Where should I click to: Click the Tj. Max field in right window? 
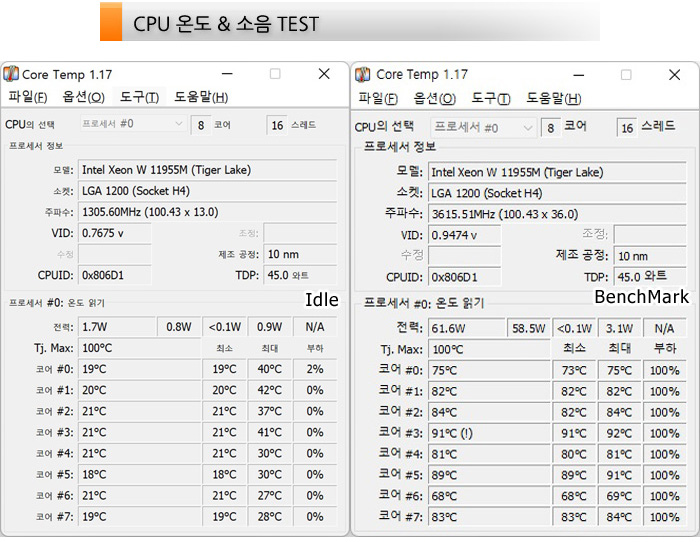point(488,349)
